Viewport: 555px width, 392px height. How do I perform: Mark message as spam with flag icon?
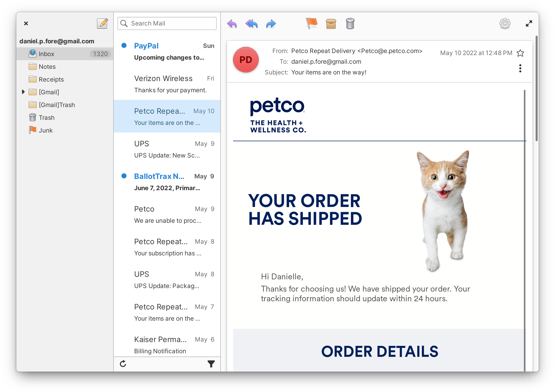pyautogui.click(x=311, y=23)
